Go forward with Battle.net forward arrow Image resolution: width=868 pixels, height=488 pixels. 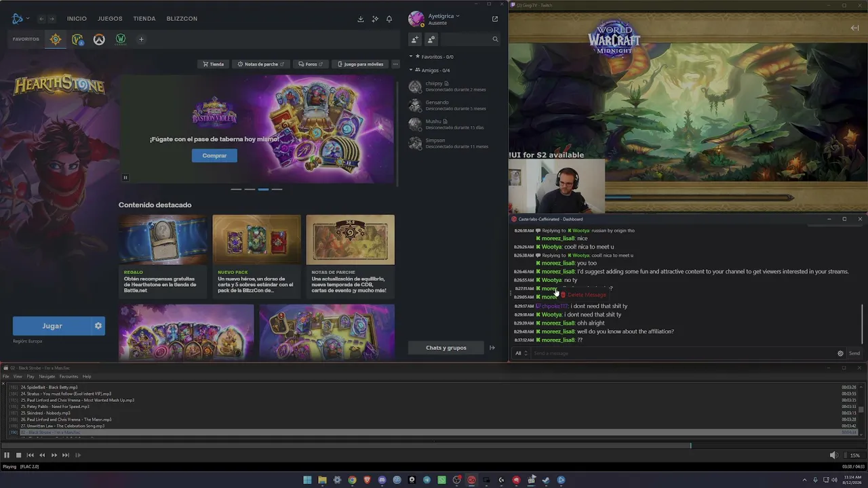click(52, 19)
